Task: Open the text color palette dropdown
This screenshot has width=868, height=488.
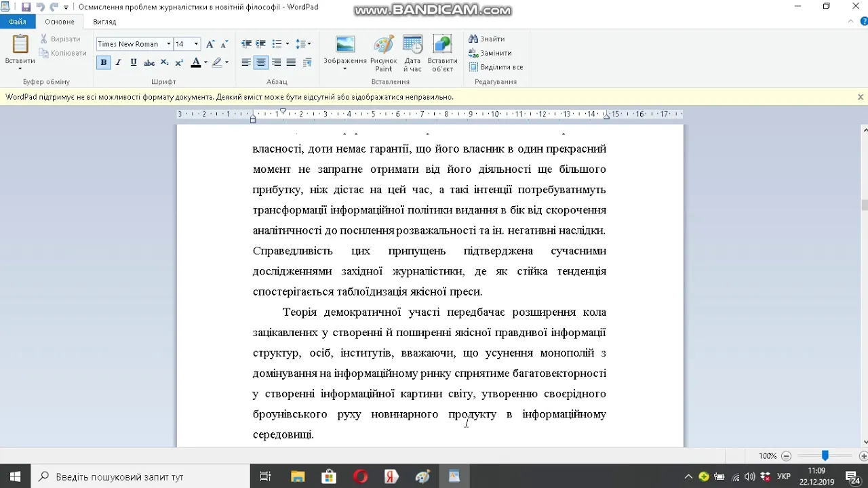Action: point(205,62)
